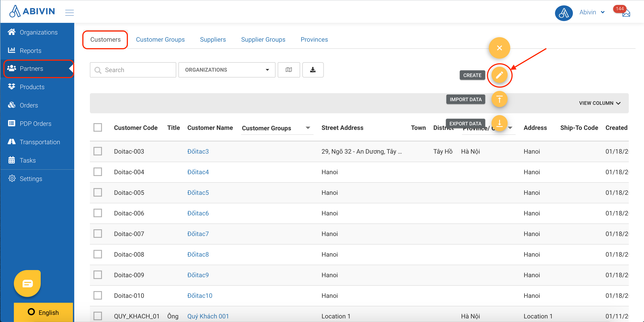The image size is (644, 322).
Task: Open the Customer Groups column filter
Action: [277, 128]
